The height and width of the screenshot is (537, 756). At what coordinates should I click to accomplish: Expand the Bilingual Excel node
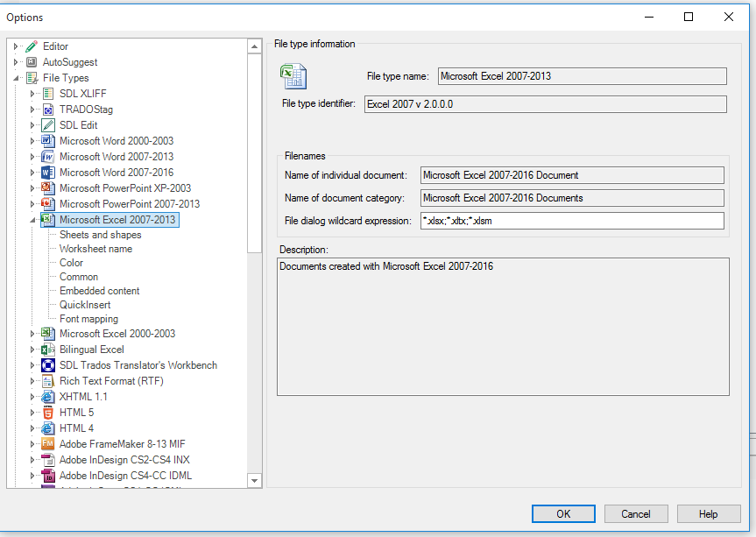click(x=32, y=350)
